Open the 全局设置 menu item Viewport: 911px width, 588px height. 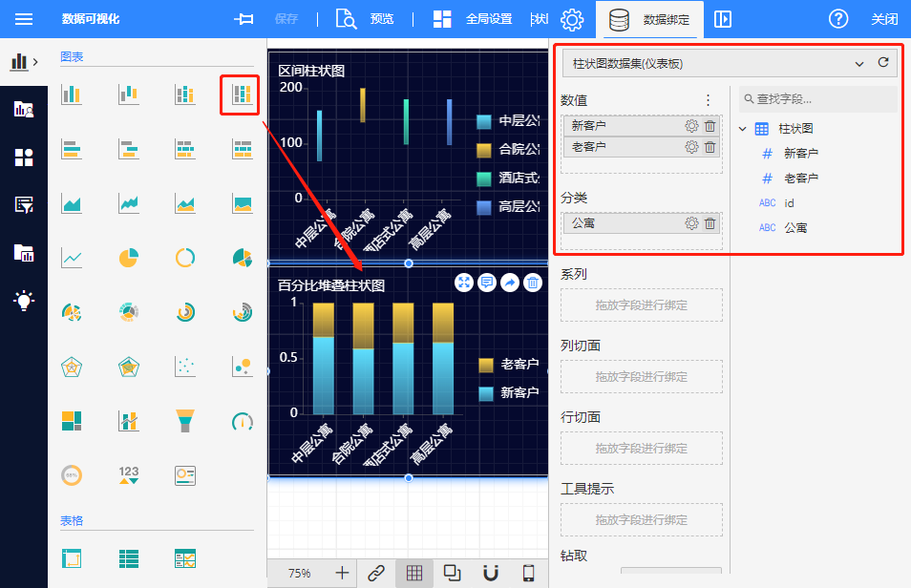coord(473,19)
